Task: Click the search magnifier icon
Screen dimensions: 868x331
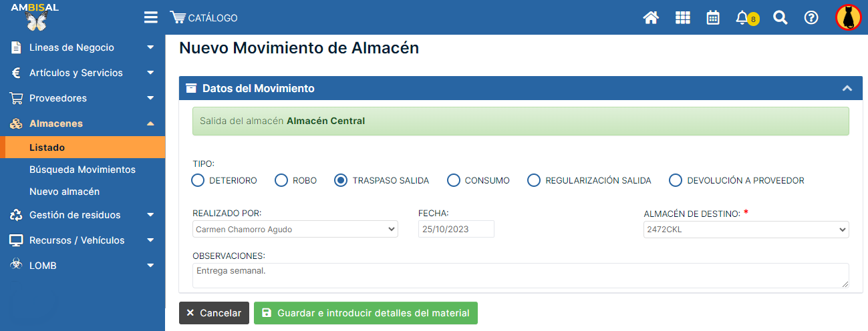Action: coord(780,18)
